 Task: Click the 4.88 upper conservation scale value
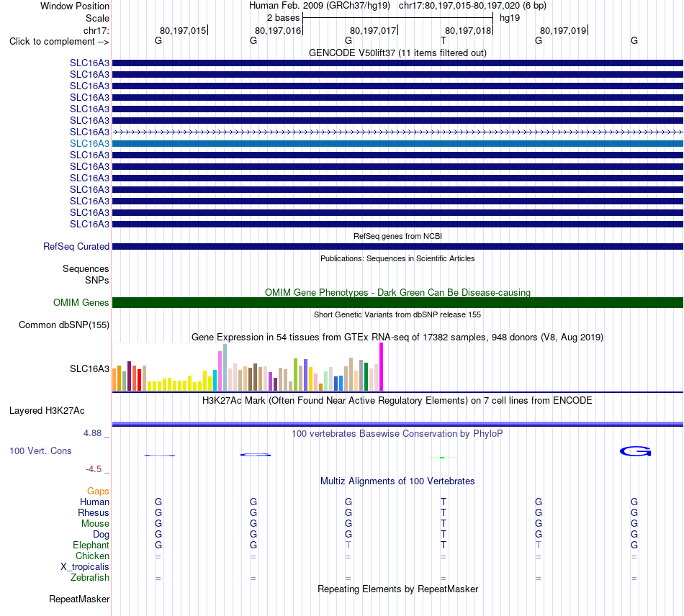tap(92, 433)
